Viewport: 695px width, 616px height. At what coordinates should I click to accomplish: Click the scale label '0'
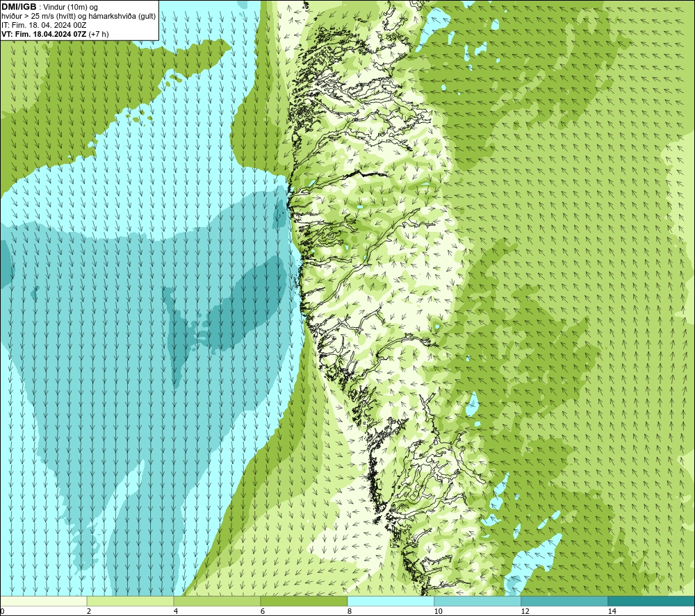tap(2, 611)
